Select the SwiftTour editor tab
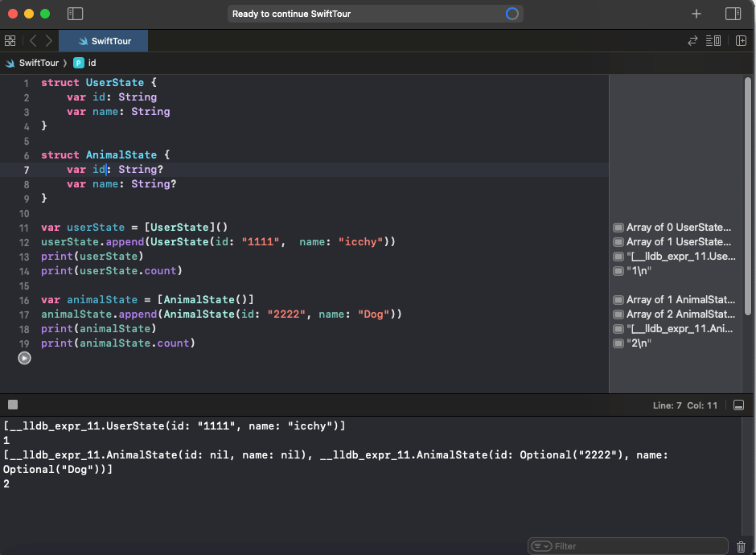The image size is (756, 555). pos(104,40)
